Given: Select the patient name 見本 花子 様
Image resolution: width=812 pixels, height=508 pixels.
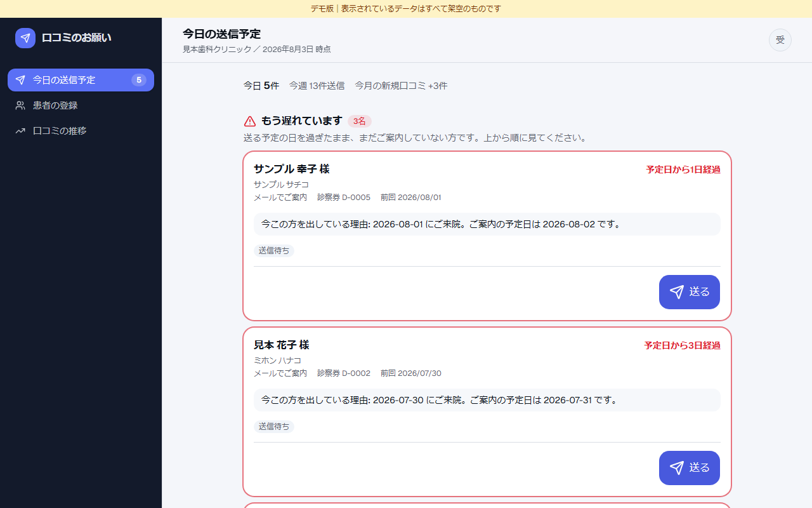Looking at the screenshot, I should coord(282,345).
